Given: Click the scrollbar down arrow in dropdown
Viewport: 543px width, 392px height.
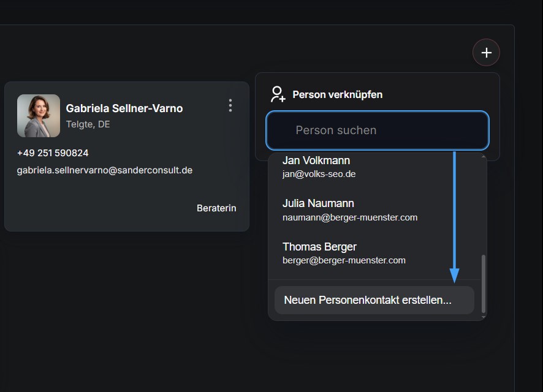Looking at the screenshot, I should 484,317.
